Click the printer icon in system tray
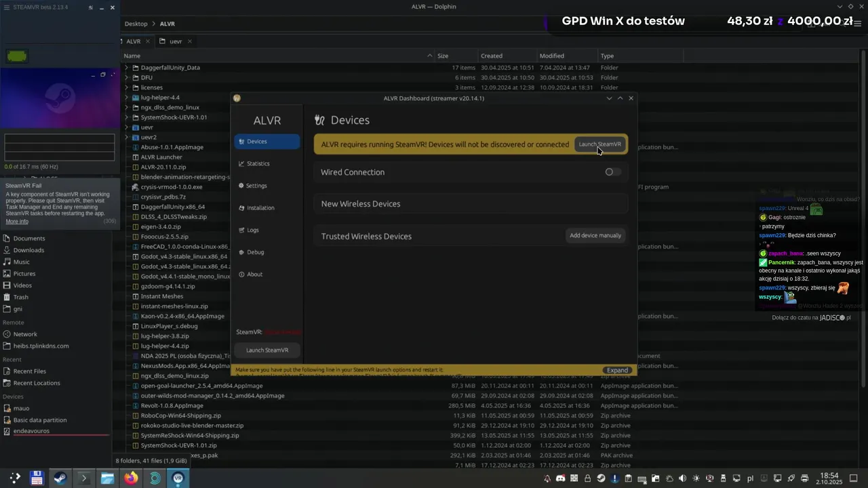Screen dimensions: 868x488 coord(804,479)
